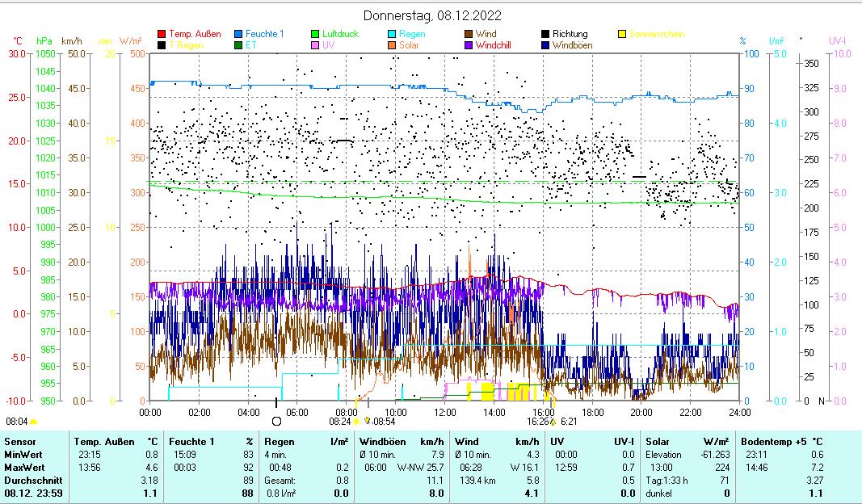The height and width of the screenshot is (504, 862).
Task: Click the chart title Donnerstag, 08.12.2022
Action: click(x=432, y=15)
